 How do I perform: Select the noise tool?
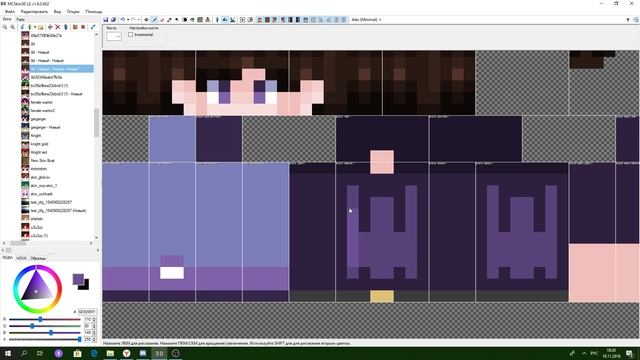pos(200,20)
